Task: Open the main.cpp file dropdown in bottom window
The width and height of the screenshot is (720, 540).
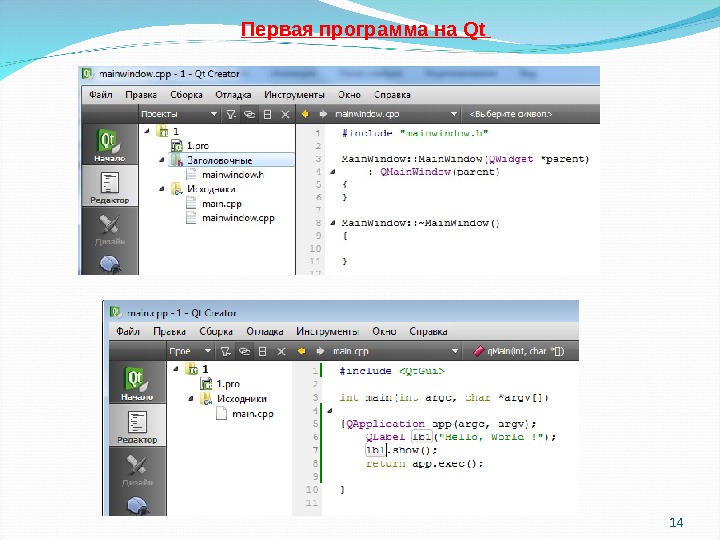Action: point(395,351)
